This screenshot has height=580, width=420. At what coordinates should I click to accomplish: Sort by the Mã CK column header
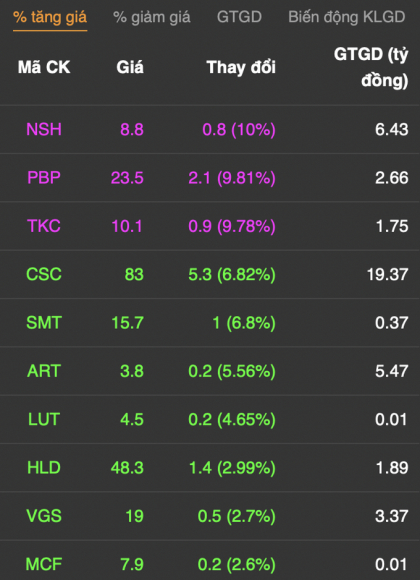click(x=44, y=67)
